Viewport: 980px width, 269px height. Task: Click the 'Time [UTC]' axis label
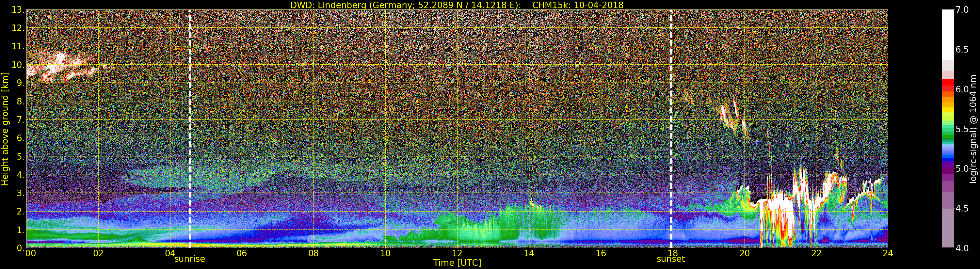point(457,263)
